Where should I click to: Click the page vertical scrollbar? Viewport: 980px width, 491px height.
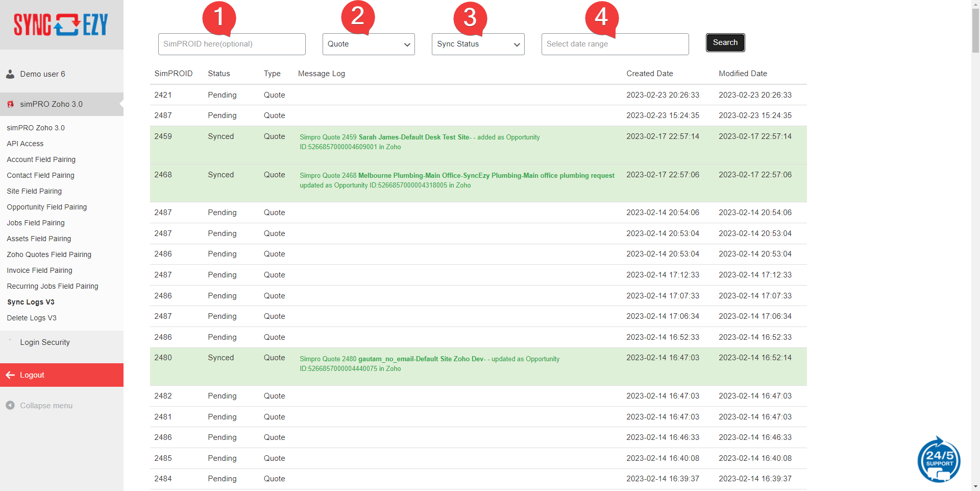(x=975, y=31)
